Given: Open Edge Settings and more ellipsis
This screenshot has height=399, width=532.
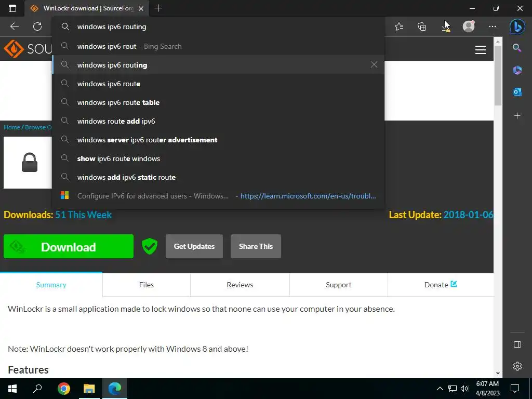Looking at the screenshot, I should (493, 26).
